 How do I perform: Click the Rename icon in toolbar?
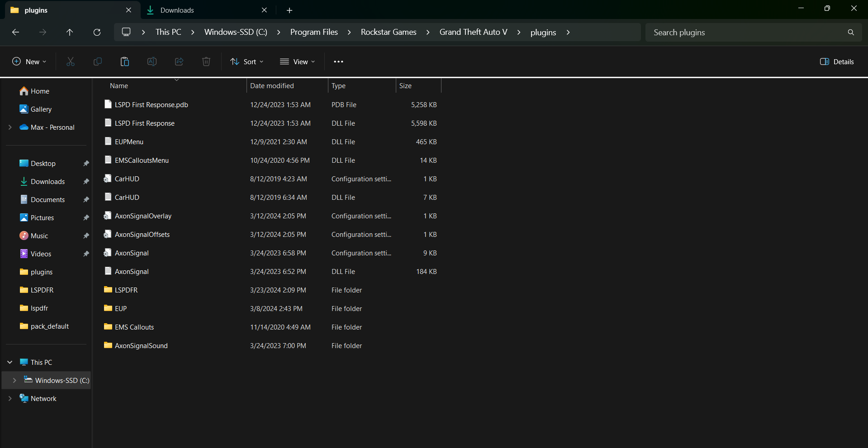152,62
